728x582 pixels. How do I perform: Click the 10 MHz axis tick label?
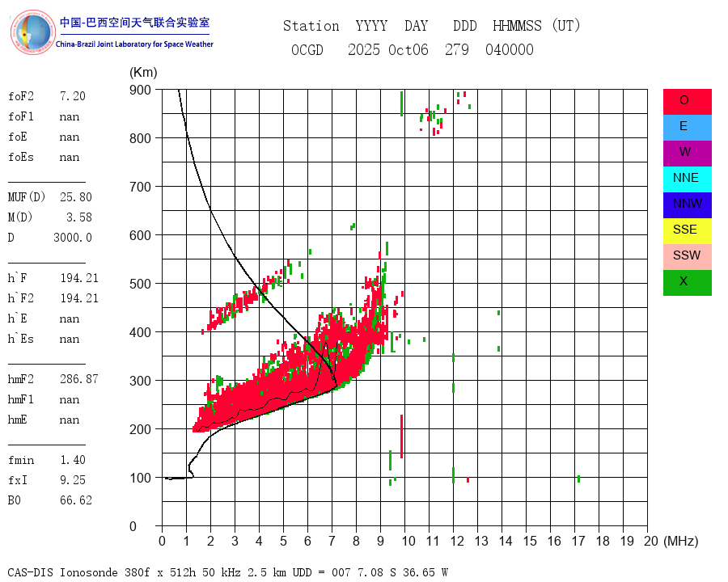point(408,541)
